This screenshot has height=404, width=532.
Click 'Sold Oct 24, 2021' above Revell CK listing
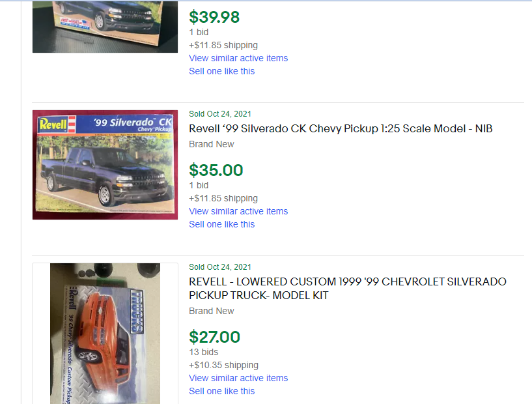click(220, 114)
